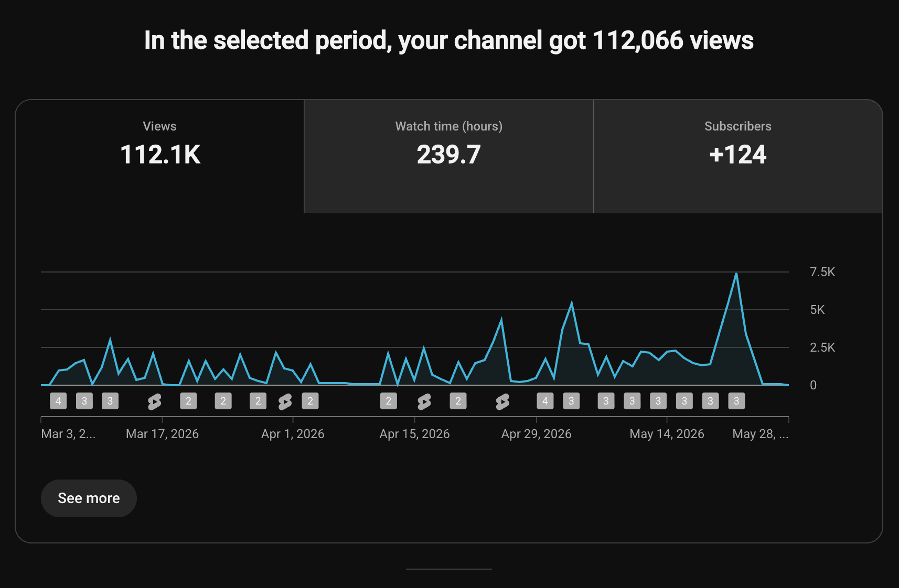This screenshot has height=588, width=899.
Task: Click the 'Apr 29, 2026' date label
Action: click(536, 434)
